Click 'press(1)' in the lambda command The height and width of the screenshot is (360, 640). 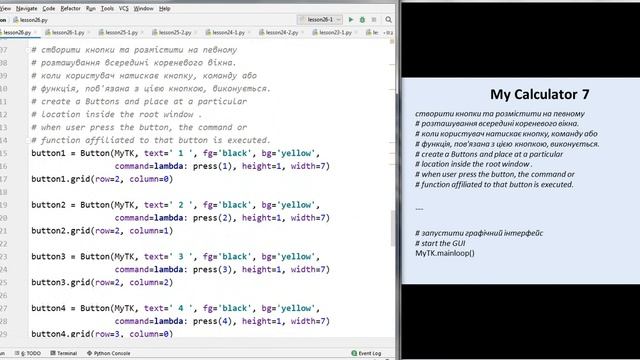[x=212, y=166]
